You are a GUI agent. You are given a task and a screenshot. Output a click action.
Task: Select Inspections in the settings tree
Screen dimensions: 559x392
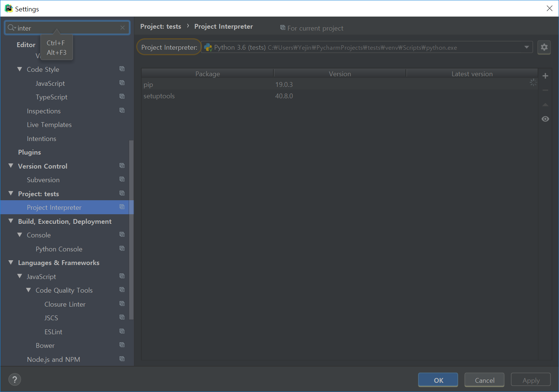44,111
